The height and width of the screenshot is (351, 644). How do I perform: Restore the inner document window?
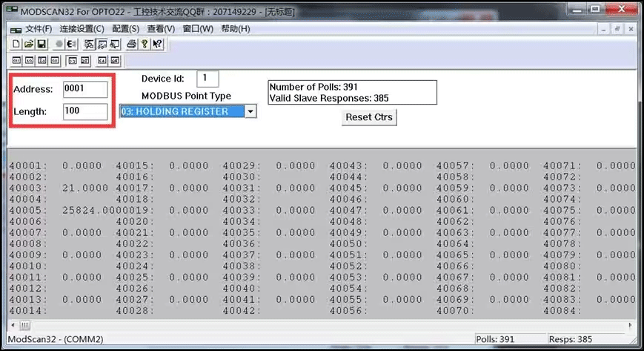(617, 28)
